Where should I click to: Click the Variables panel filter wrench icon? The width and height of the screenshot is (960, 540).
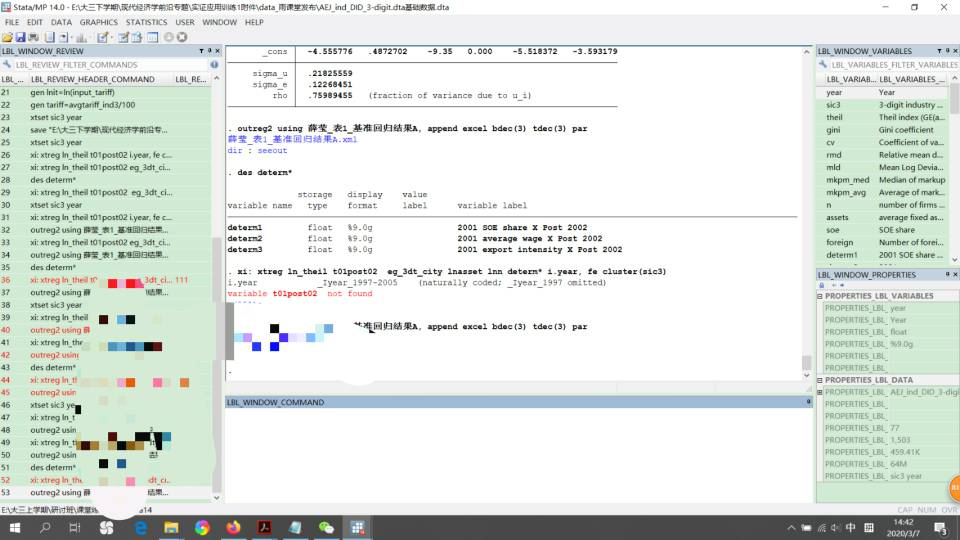[x=823, y=64]
